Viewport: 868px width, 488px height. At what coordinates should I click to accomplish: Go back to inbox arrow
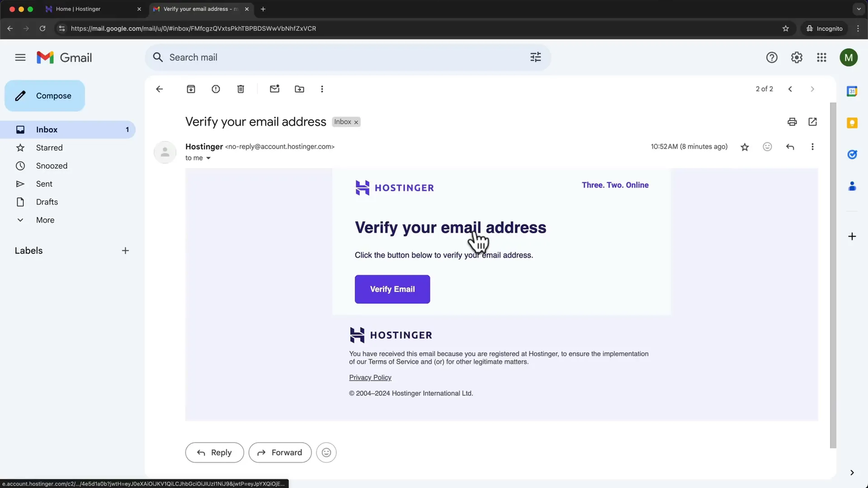click(x=159, y=89)
